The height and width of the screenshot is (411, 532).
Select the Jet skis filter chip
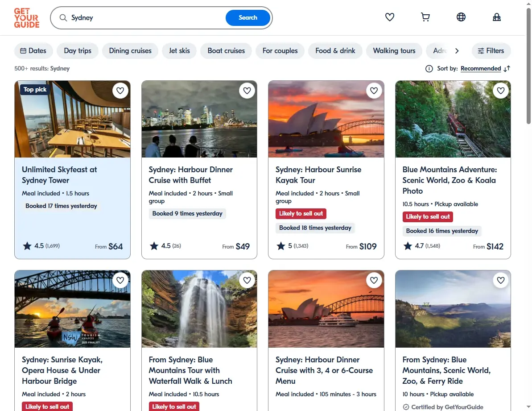pos(179,50)
